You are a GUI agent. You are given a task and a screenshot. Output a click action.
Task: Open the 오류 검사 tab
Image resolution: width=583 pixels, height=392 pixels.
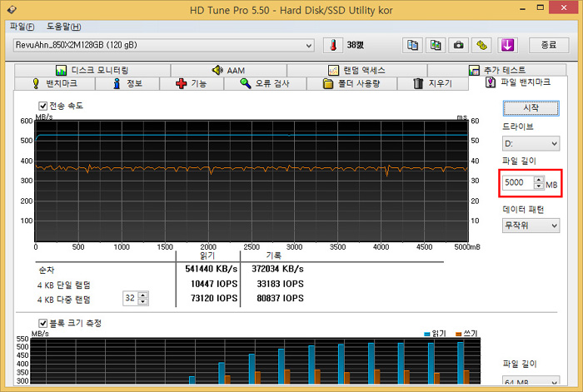coord(265,83)
